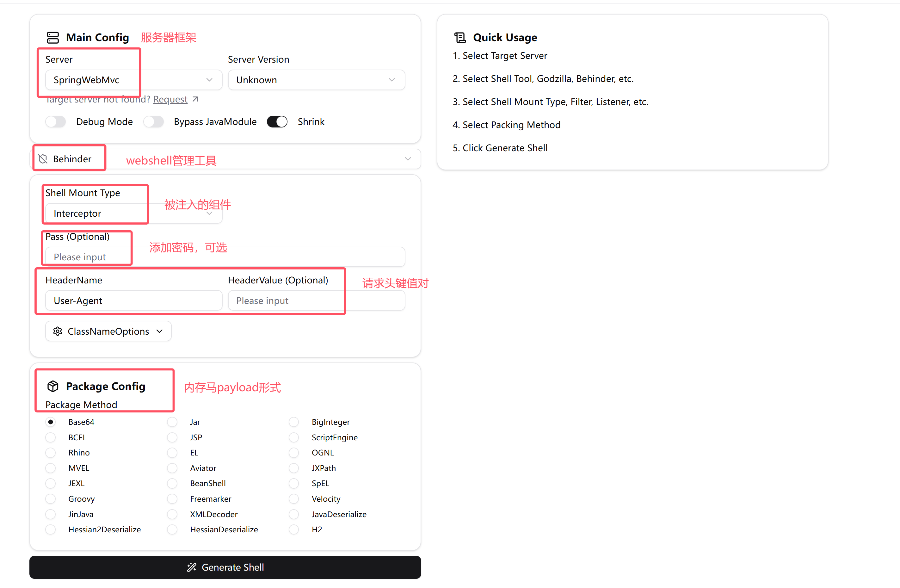Enable the Debug Mode switch
Viewport: 900px width, 588px height.
tap(56, 122)
